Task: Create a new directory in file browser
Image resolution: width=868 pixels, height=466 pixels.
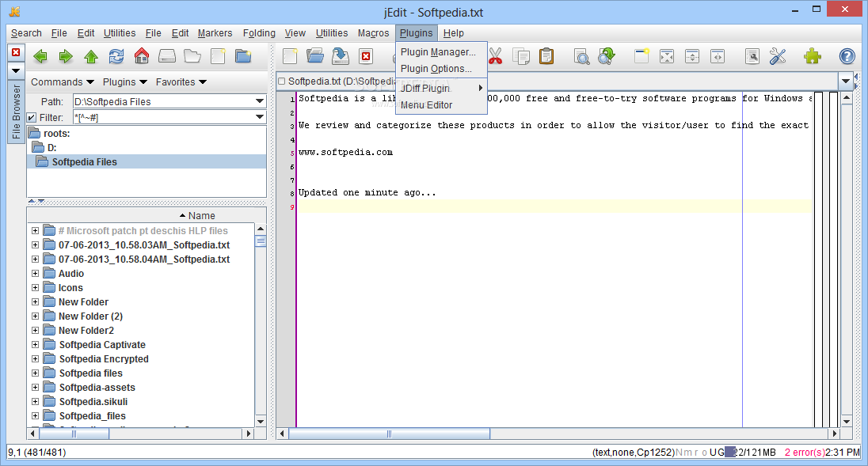Action: 243,56
